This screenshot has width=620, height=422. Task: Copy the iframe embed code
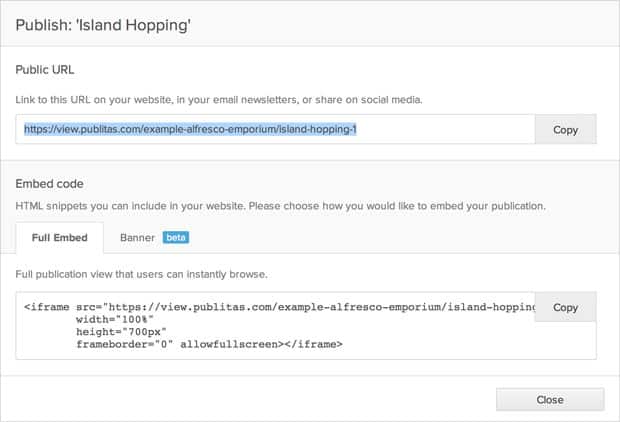(x=565, y=307)
